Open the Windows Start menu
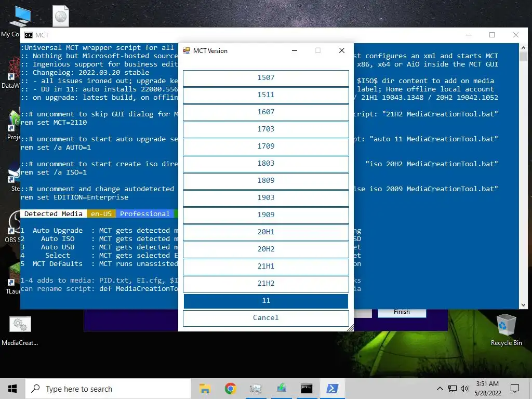532x399 pixels. tap(12, 389)
